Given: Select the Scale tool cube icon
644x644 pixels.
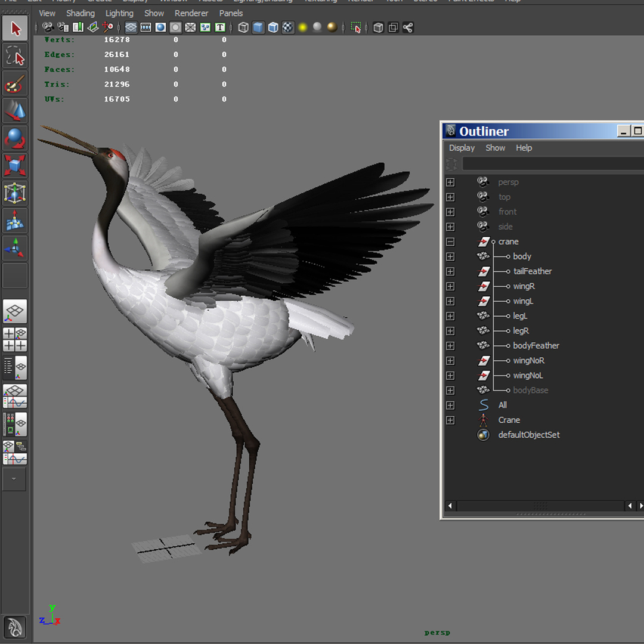Looking at the screenshot, I should (15, 166).
